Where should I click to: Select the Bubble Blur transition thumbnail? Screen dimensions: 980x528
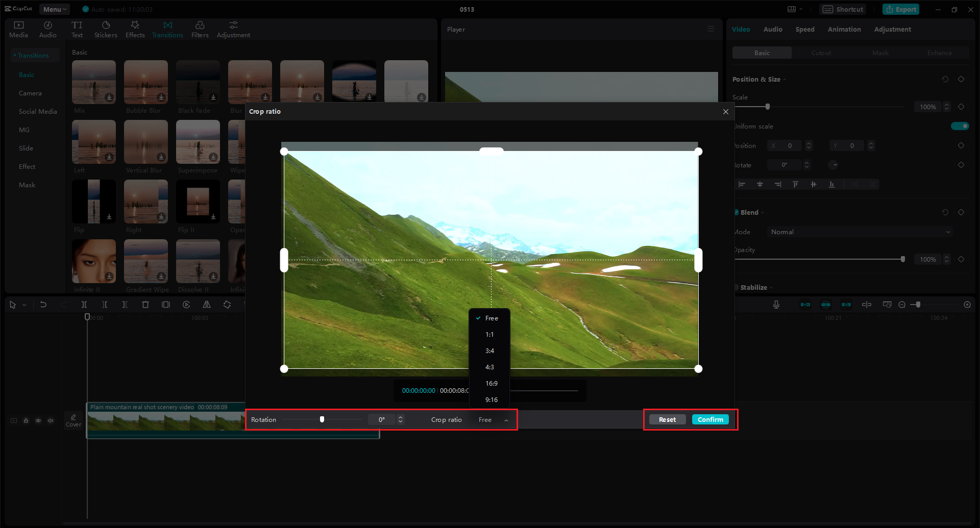pos(145,82)
